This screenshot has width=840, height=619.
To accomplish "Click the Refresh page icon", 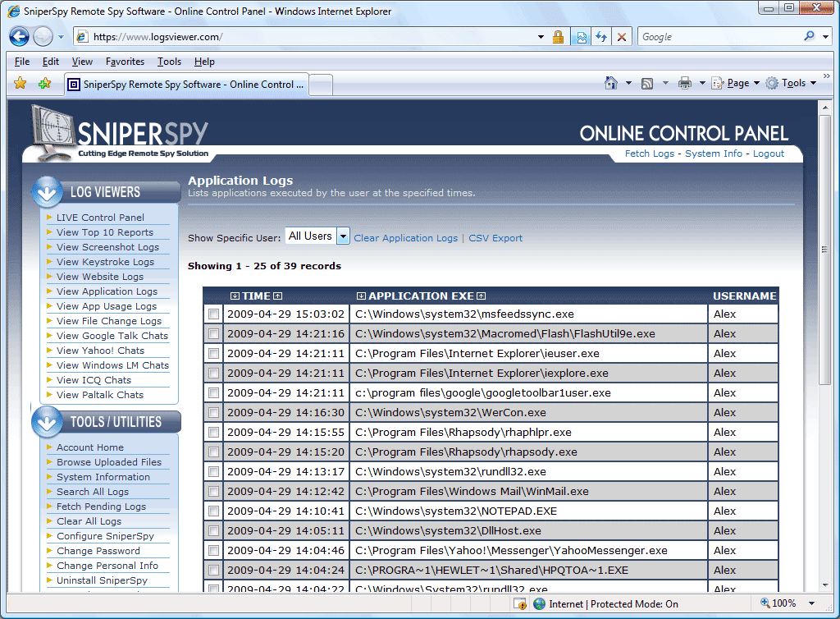I will (x=601, y=37).
